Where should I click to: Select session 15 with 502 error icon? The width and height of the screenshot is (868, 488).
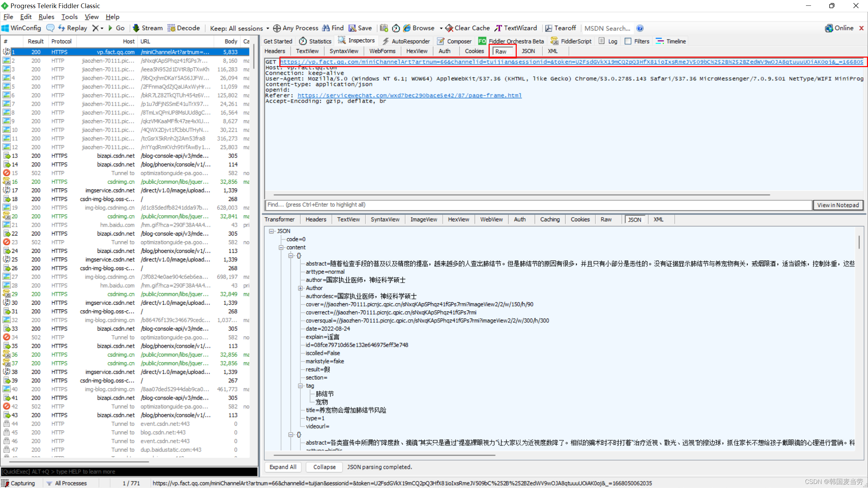[x=6, y=173]
